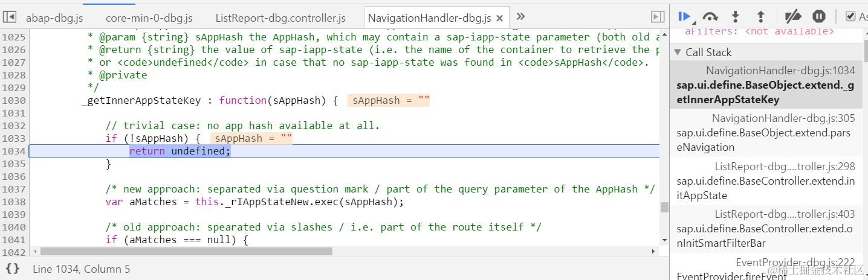
Task: Set a breakpoint on line 1035
Action: [x=14, y=164]
